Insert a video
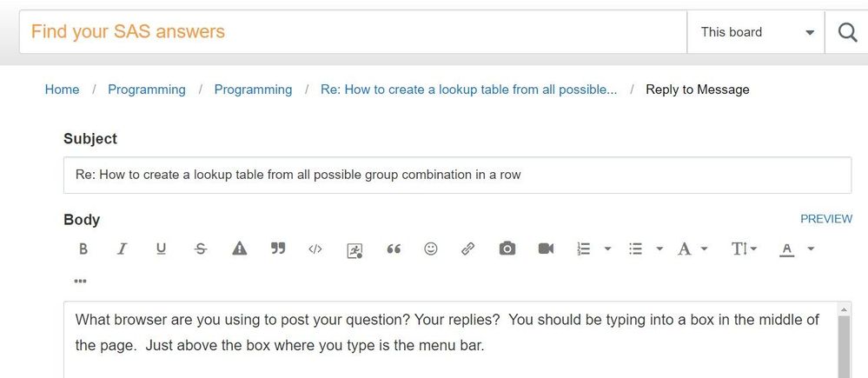868x378 pixels. coord(546,249)
